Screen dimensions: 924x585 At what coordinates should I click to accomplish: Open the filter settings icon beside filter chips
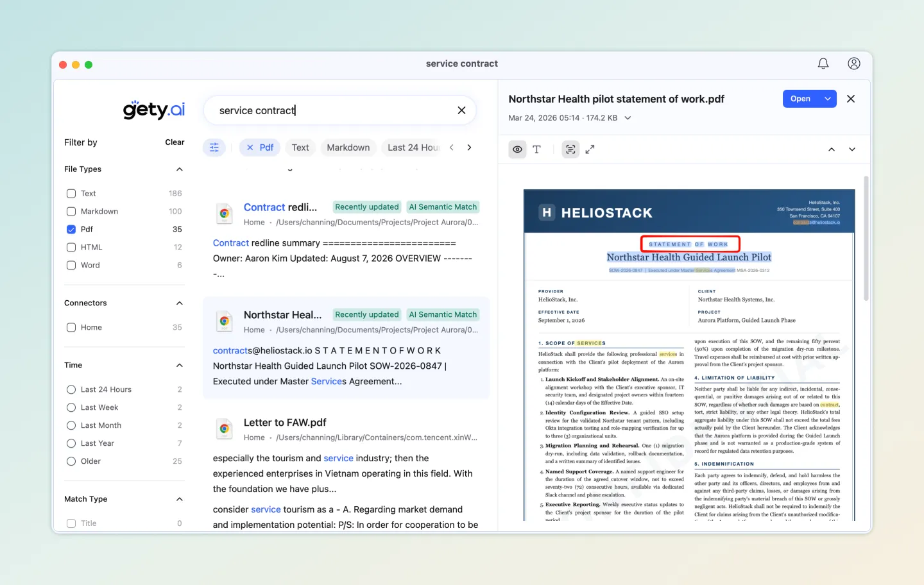coord(214,147)
